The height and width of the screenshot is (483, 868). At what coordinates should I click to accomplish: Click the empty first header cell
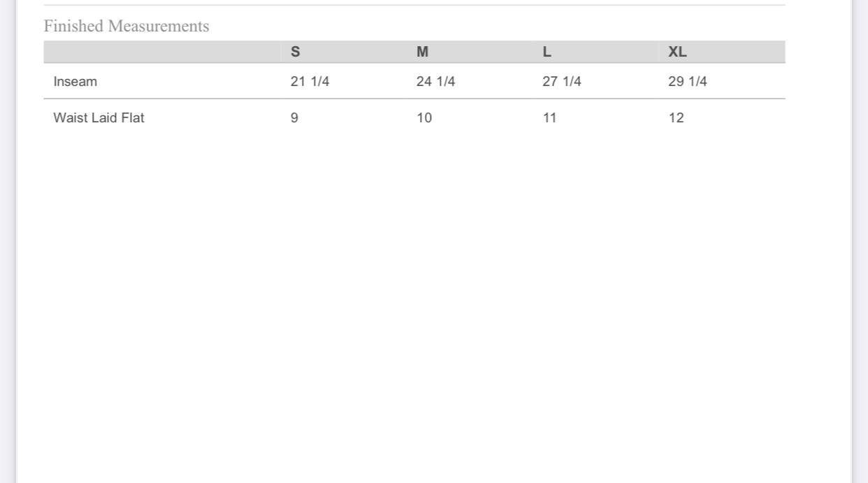162,52
